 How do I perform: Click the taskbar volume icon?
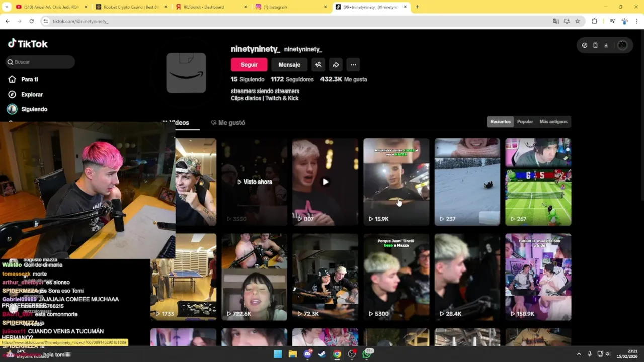coord(608,354)
